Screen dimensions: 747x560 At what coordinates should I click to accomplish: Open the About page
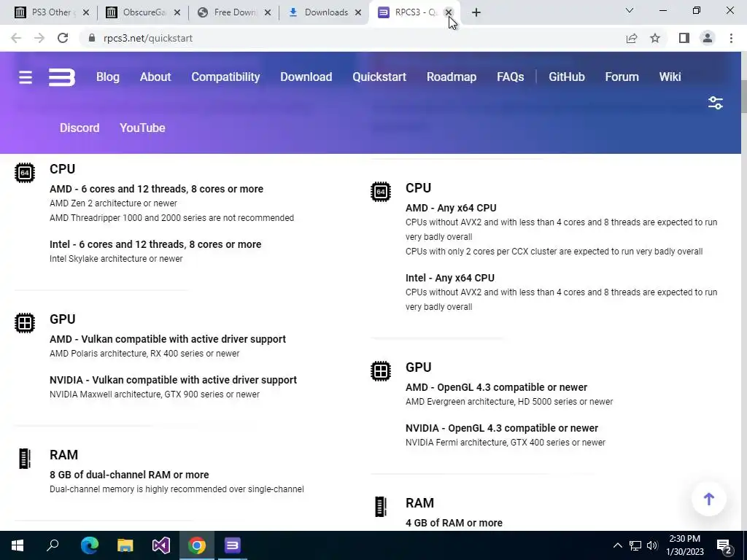tap(155, 77)
